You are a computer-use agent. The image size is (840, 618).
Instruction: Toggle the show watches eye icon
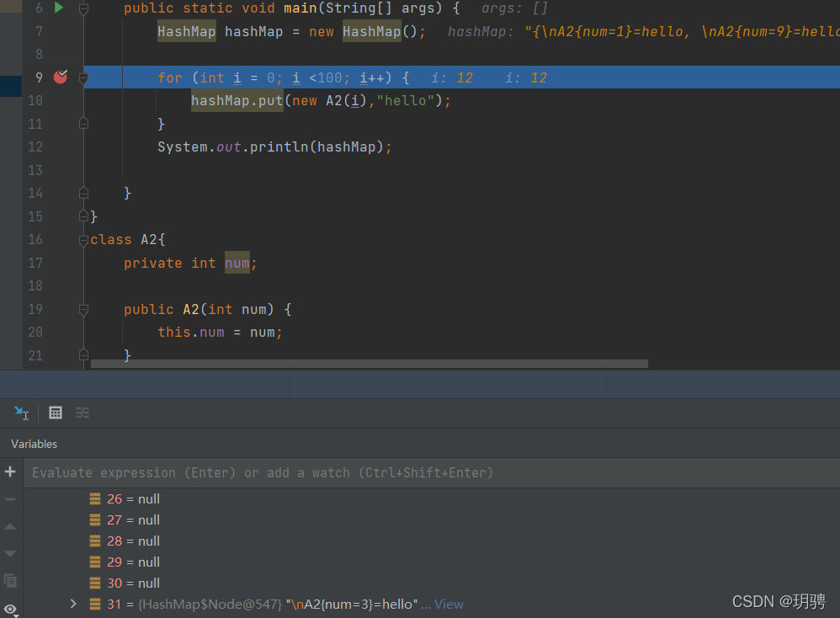coord(11,610)
